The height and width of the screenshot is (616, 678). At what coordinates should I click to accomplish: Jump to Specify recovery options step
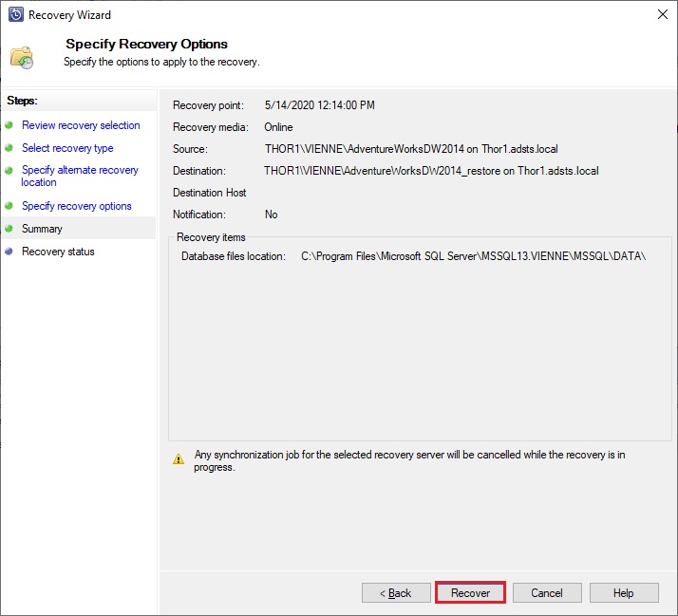[77, 206]
